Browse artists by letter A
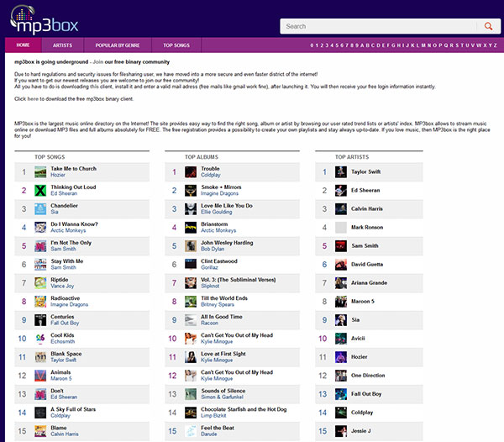 [362, 45]
